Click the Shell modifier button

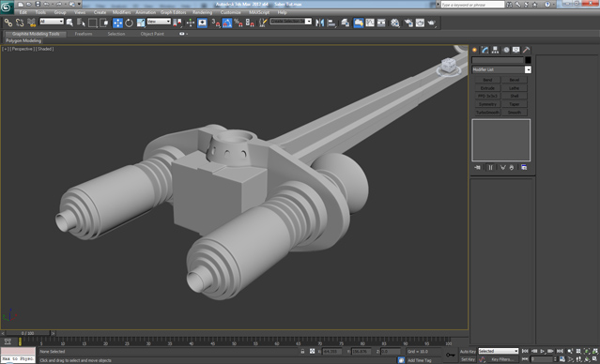[515, 96]
